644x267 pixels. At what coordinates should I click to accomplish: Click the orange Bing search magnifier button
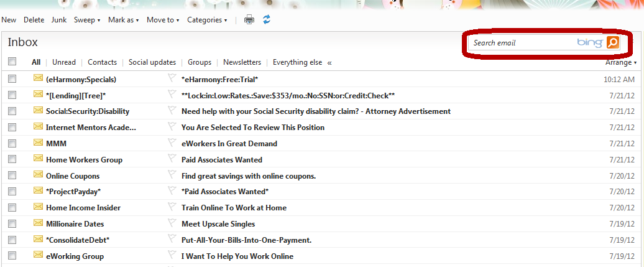coord(612,42)
